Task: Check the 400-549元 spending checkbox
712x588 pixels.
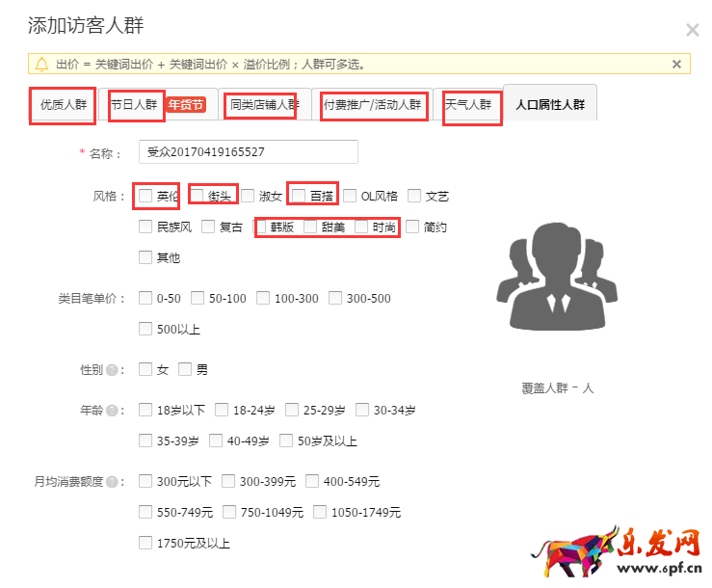Action: (312, 481)
